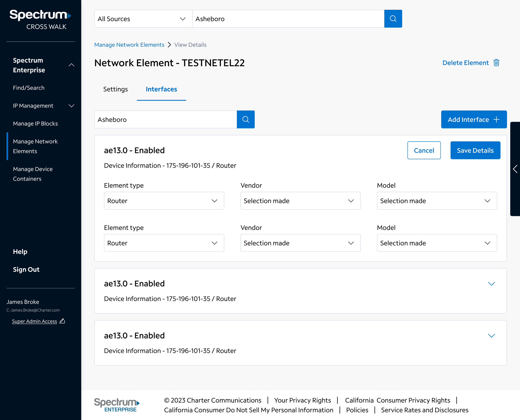Screen dimensions: 520x420
Task: Open Service Rates and Disclosures link
Action: point(425,410)
